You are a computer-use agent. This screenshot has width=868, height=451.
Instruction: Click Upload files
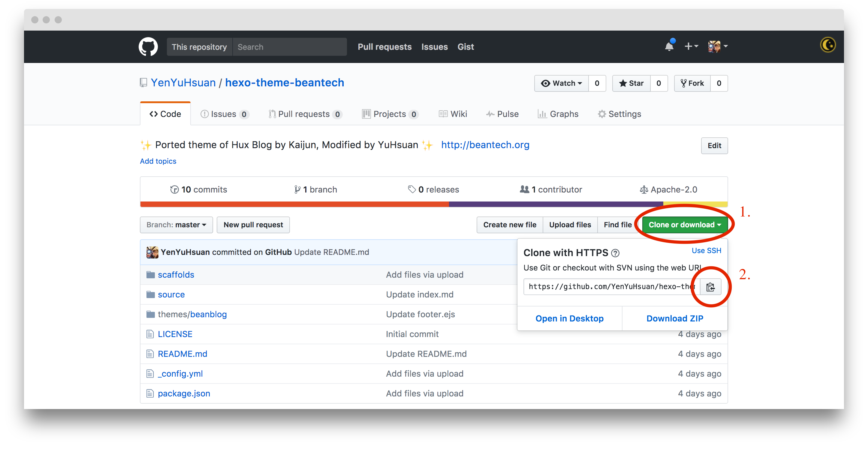pos(570,225)
